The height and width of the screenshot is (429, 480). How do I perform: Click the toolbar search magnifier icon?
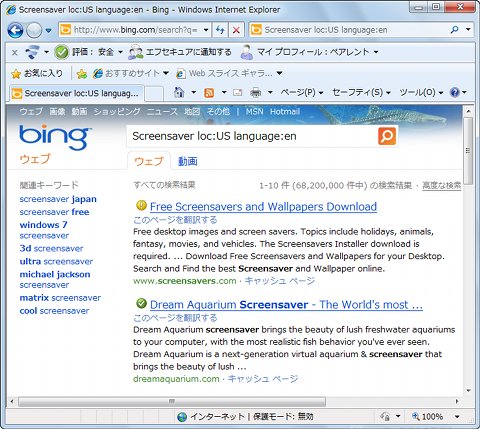click(454, 30)
